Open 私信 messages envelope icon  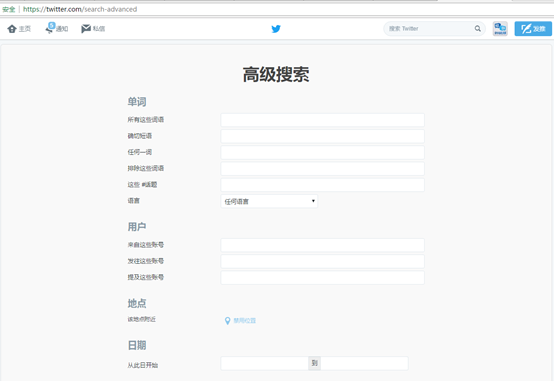coord(86,29)
